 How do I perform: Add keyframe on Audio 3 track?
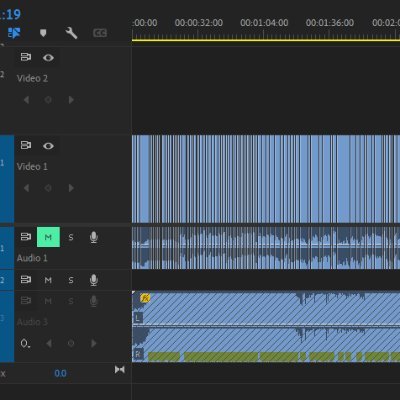coord(71,343)
